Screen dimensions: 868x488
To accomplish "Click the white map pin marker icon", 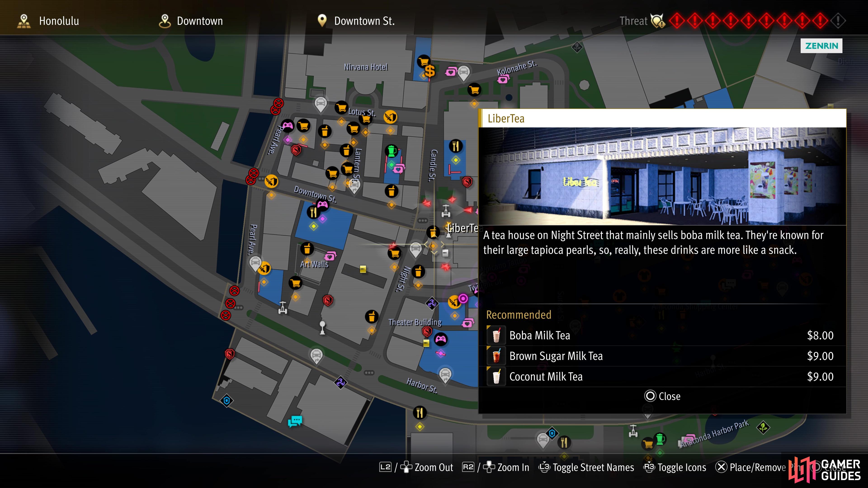I will pyautogui.click(x=323, y=327).
